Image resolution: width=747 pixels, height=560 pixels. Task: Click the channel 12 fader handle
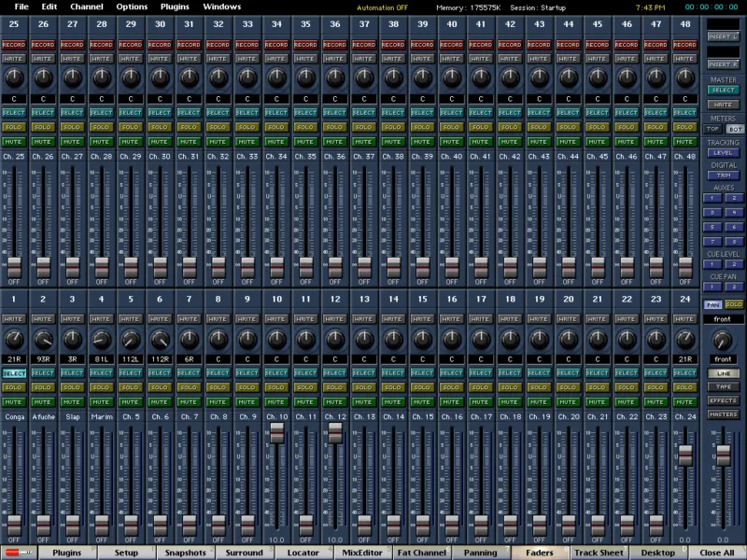(x=335, y=432)
